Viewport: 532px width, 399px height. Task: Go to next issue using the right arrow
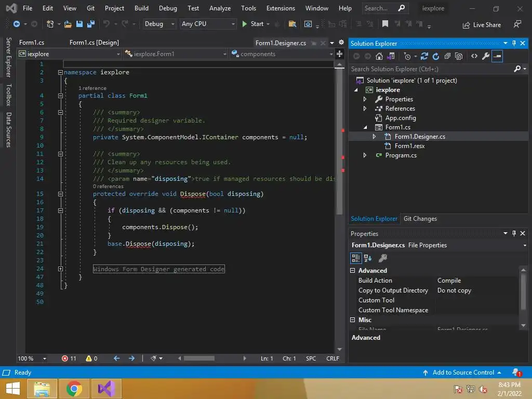point(131,358)
